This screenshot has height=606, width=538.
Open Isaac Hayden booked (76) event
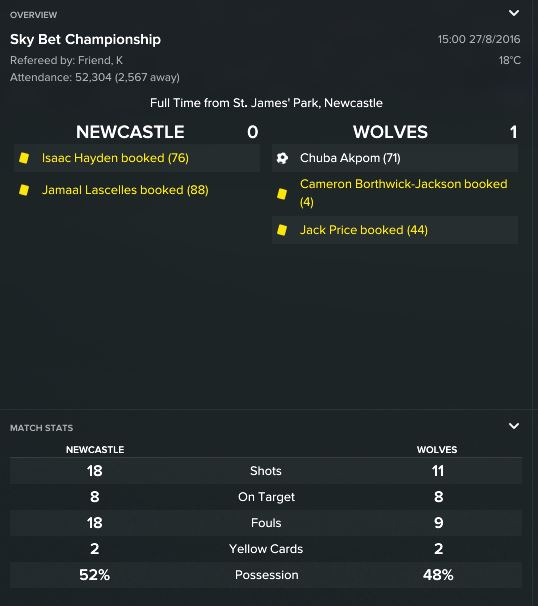(x=115, y=158)
